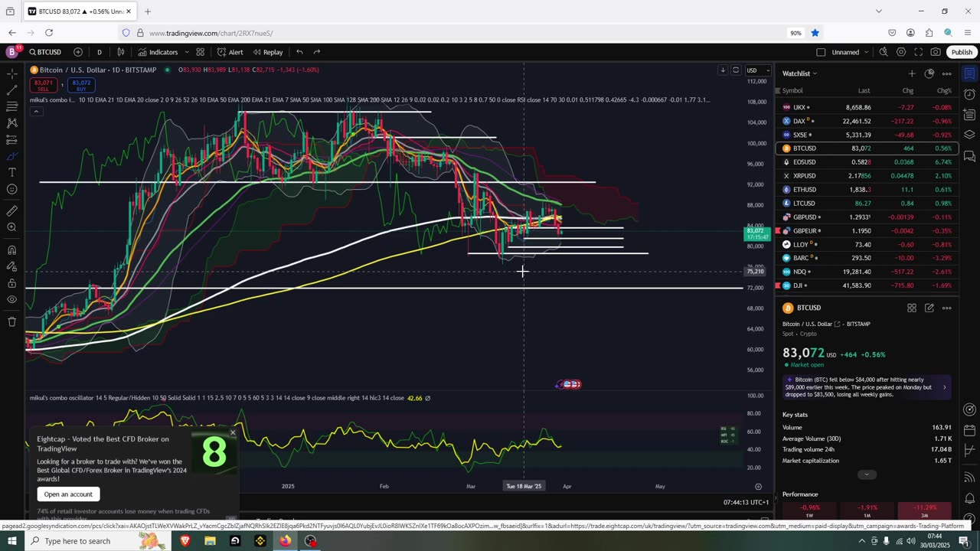The width and height of the screenshot is (980, 551).
Task: Toggle stay in drawing mode
Action: pyautogui.click(x=11, y=266)
